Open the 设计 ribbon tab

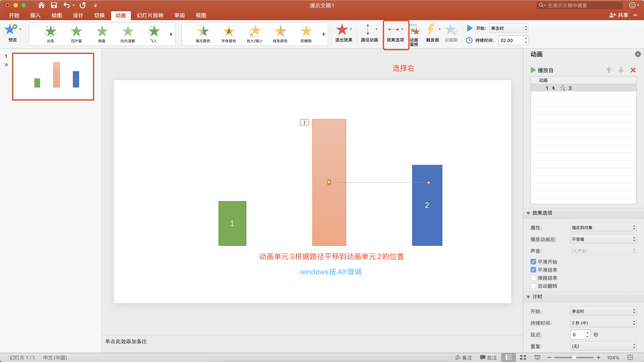(78, 15)
